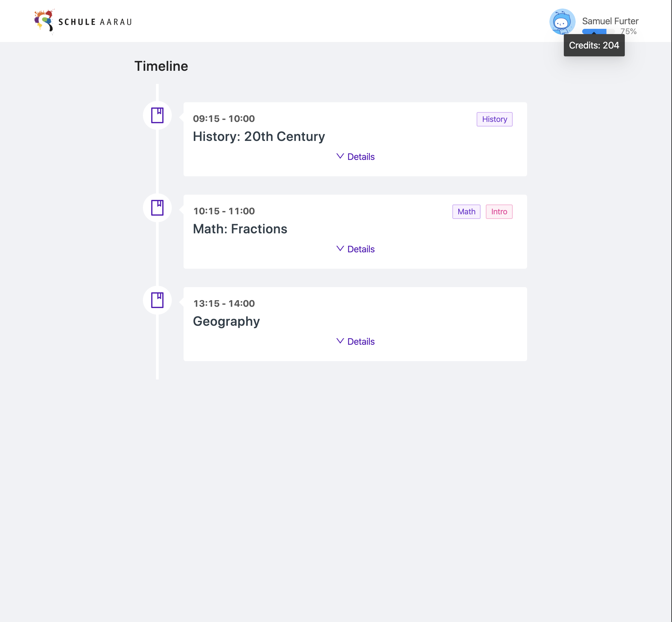Image resolution: width=672 pixels, height=622 pixels.
Task: Open the History: 20th Century title
Action: [259, 137]
